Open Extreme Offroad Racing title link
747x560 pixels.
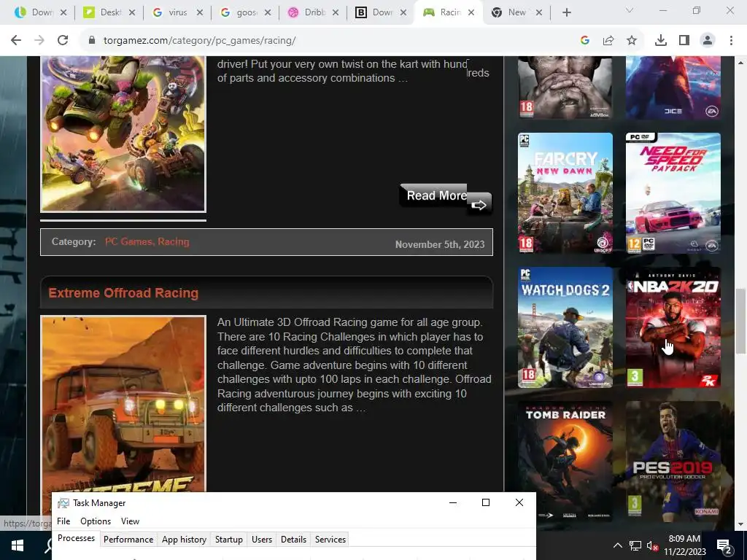(123, 293)
